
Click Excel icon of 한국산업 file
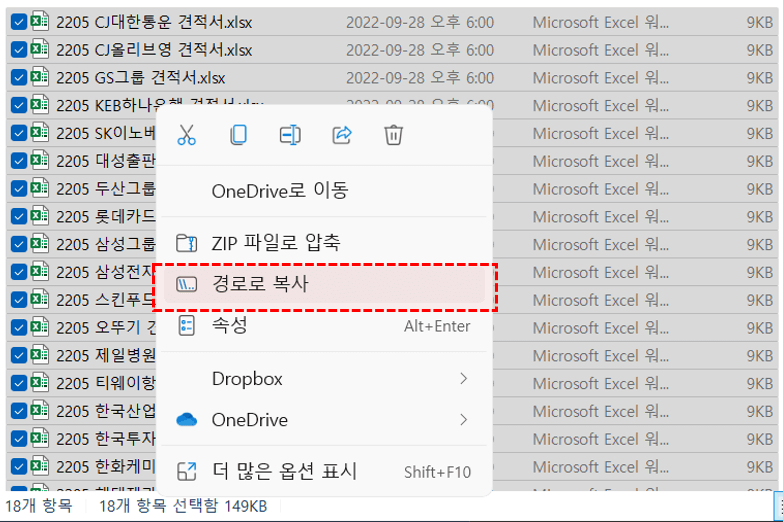tap(39, 410)
